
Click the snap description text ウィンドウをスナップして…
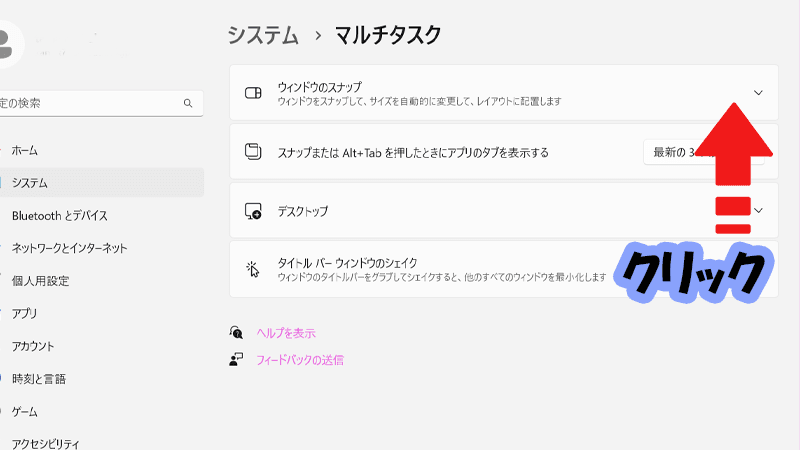tap(419, 101)
